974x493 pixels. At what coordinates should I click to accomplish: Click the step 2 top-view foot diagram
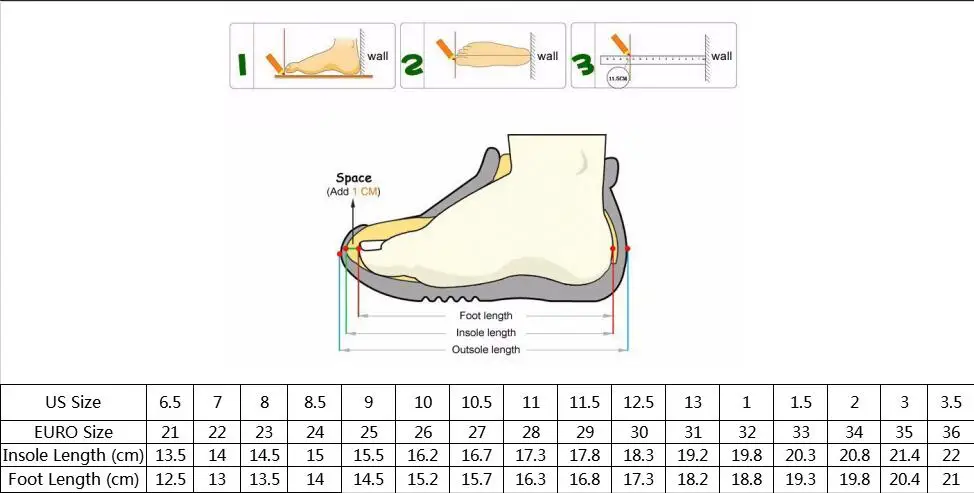(483, 56)
